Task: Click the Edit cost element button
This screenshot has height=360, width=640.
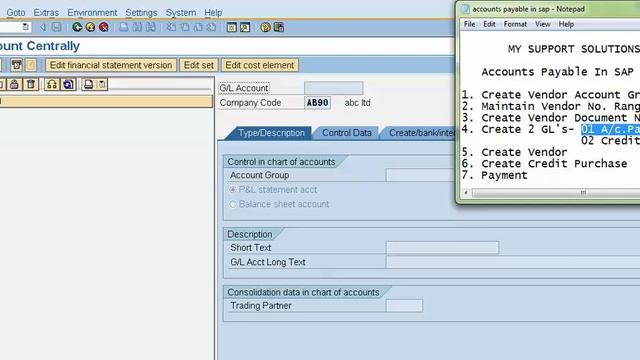Action: [260, 65]
